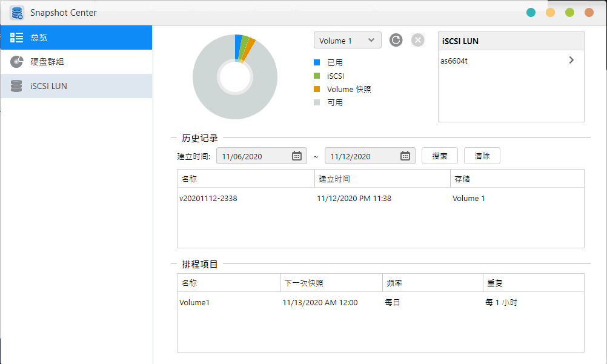
Task: Open the Volume 1 dropdown
Action: pos(347,40)
